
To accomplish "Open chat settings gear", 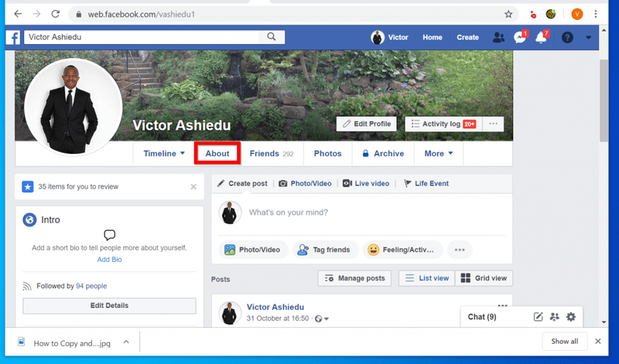I will click(x=571, y=317).
